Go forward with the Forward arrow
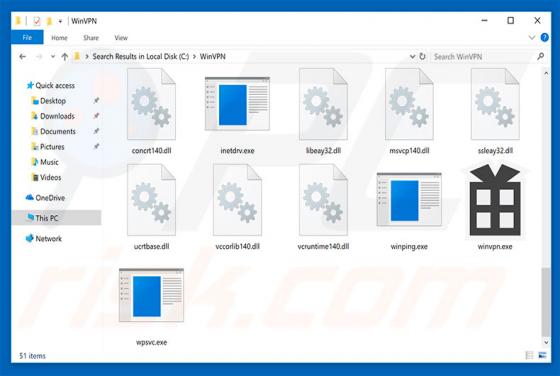This screenshot has height=376, width=560. pyautogui.click(x=39, y=56)
